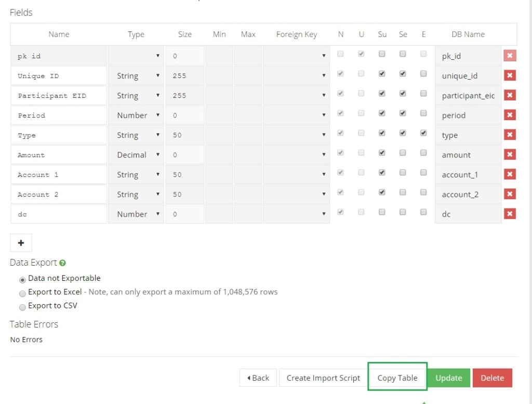Edit DB name field account_2

(x=468, y=194)
